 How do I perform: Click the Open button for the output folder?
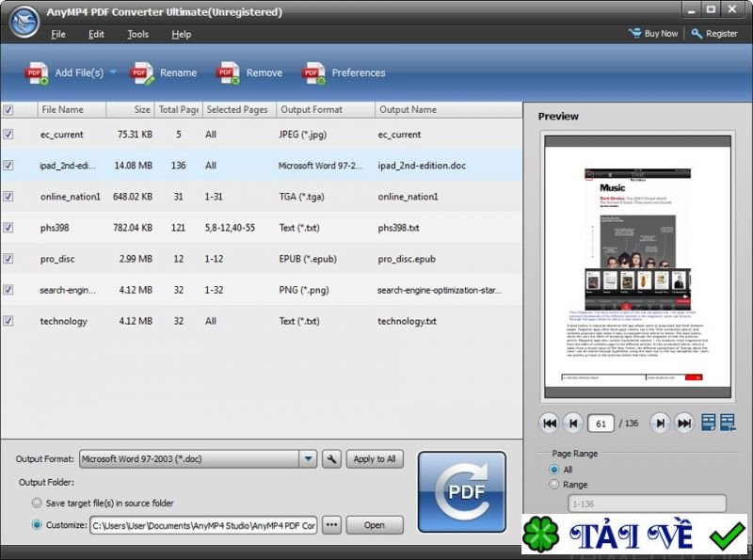[x=374, y=525]
